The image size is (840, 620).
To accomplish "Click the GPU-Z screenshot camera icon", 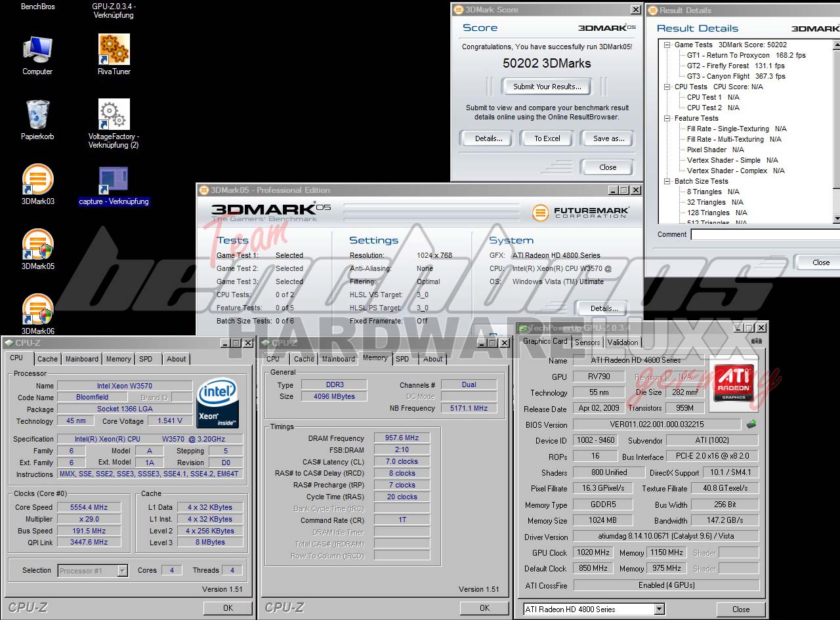I will 756,341.
